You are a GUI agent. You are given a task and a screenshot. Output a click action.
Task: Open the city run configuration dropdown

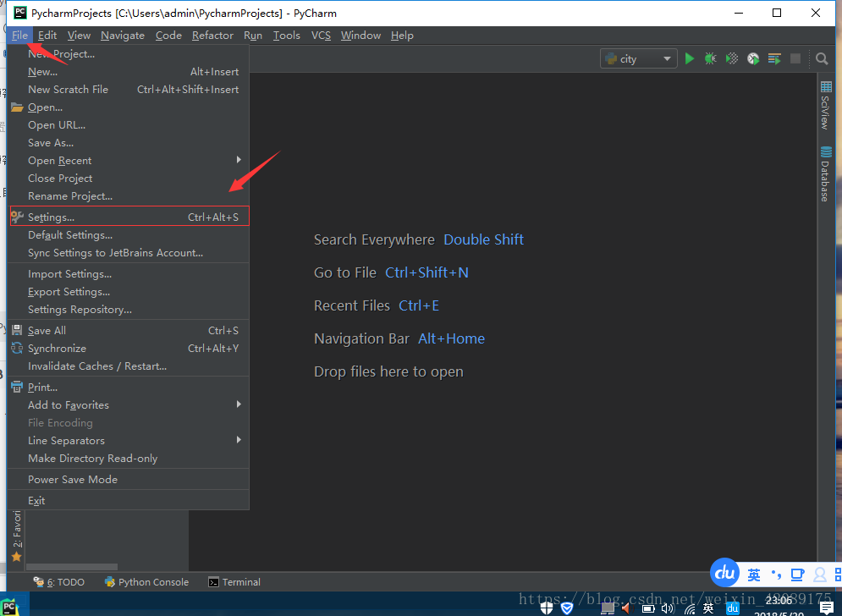[638, 58]
